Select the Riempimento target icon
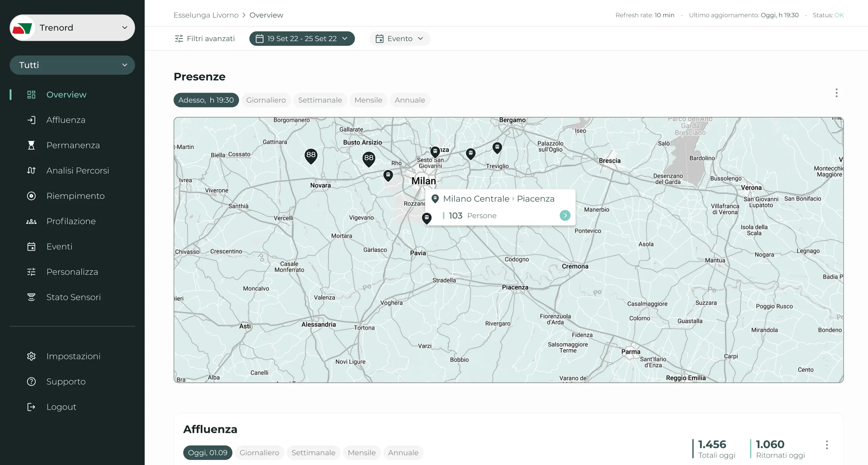The width and height of the screenshot is (868, 465). pyautogui.click(x=31, y=196)
